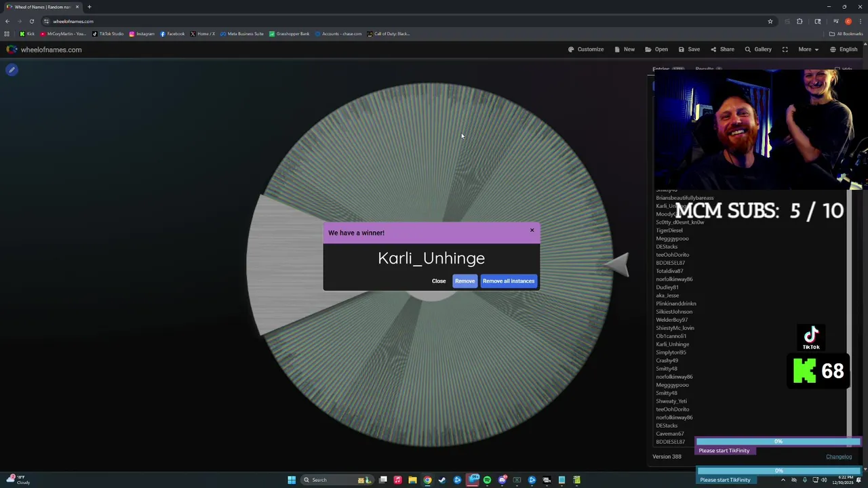Show hidden system tray icons
Screen dimensions: 868x488
pos(783,480)
